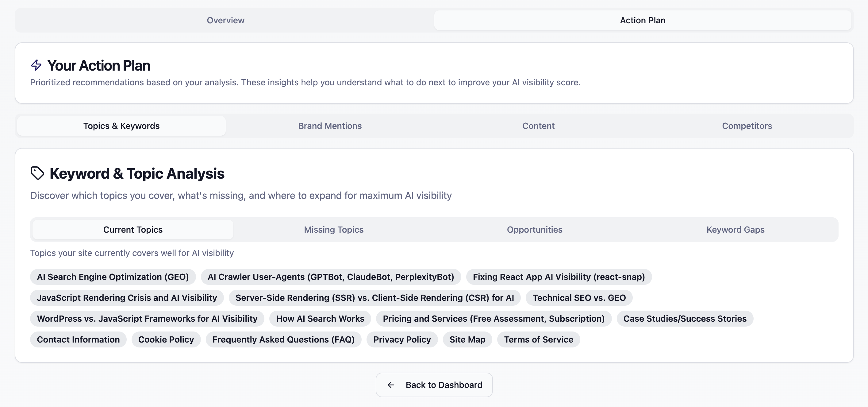
Task: Click the lightning bolt icon beside Your Action Plan
Action: pyautogui.click(x=36, y=65)
